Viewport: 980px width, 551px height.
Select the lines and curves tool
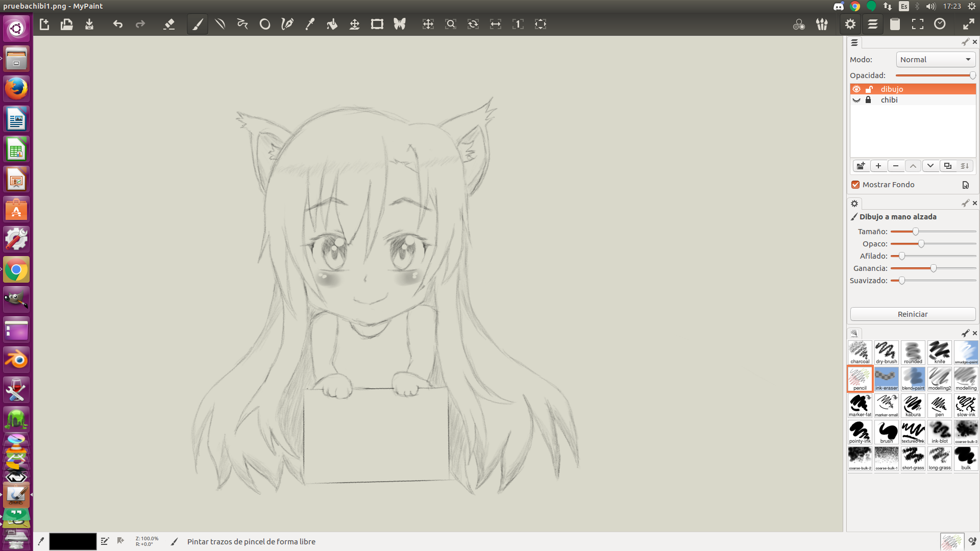220,24
